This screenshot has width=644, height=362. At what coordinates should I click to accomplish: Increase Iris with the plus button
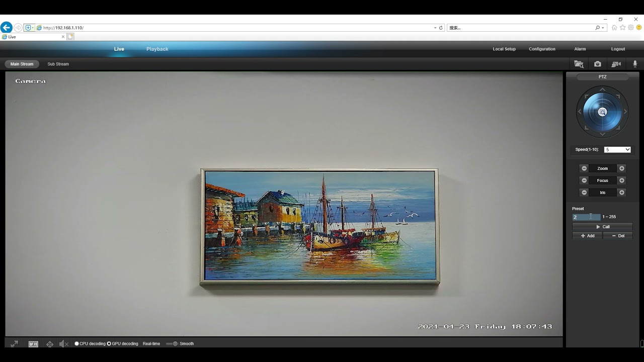tap(622, 193)
